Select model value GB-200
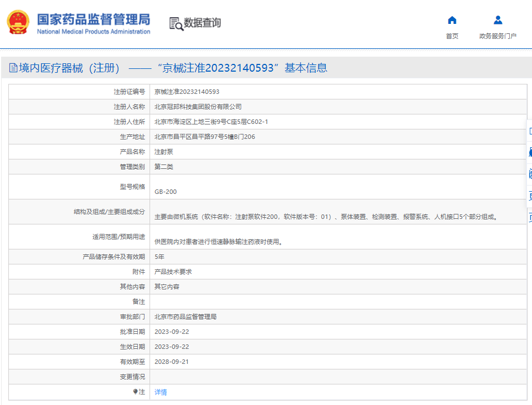 tap(166, 192)
